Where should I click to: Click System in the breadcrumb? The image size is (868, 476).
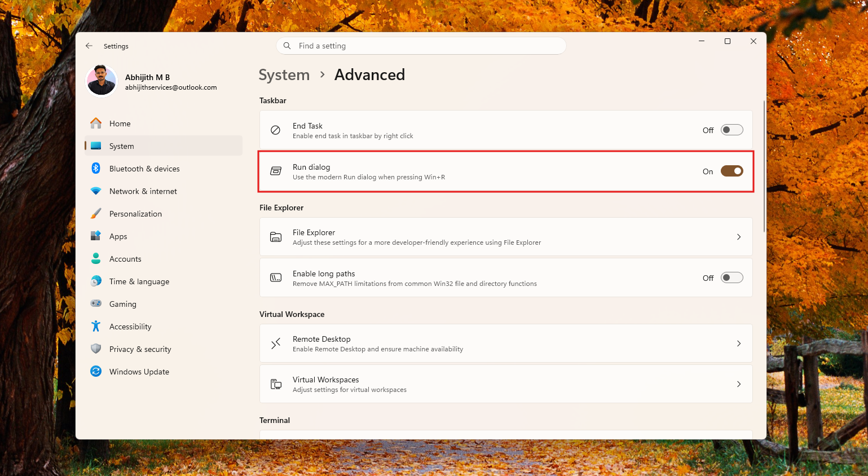[x=284, y=75]
